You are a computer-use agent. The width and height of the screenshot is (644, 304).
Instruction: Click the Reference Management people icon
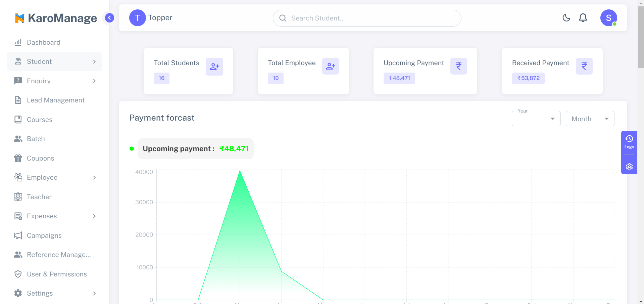pyautogui.click(x=18, y=255)
